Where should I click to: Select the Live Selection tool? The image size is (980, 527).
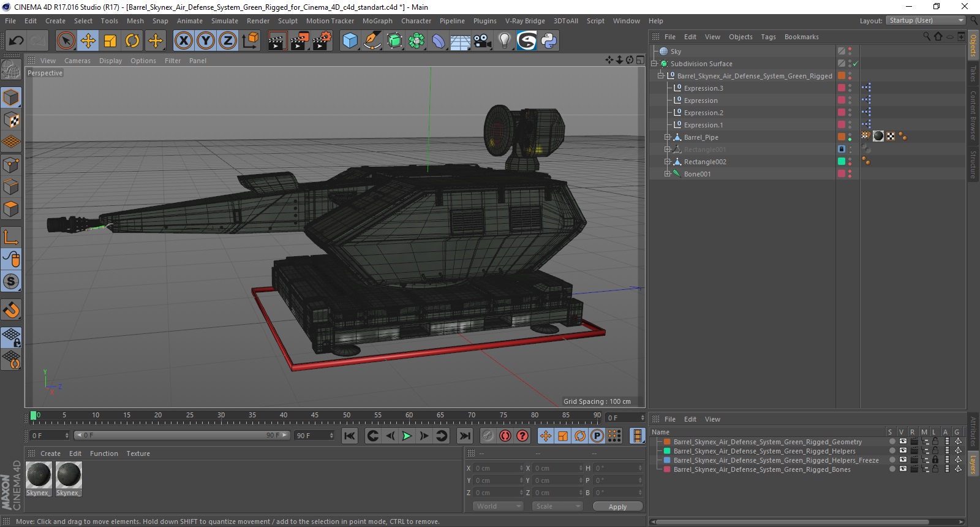coord(66,41)
